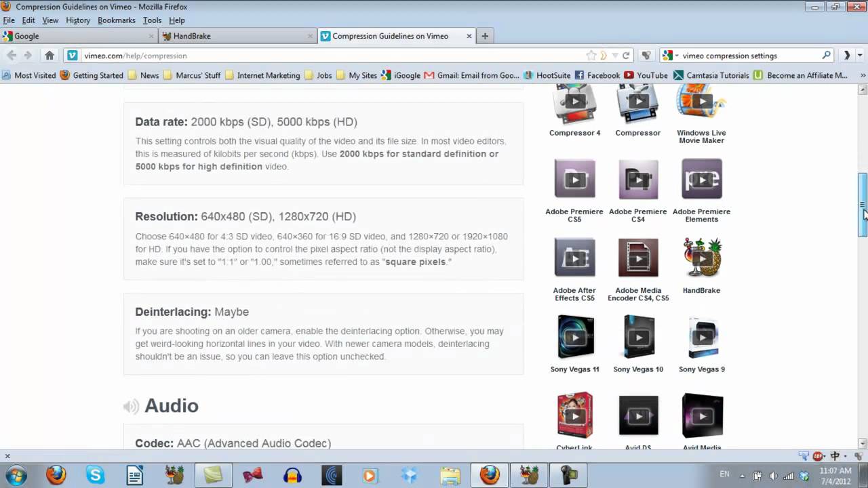
Task: Switch to the Google tab
Action: coord(79,36)
